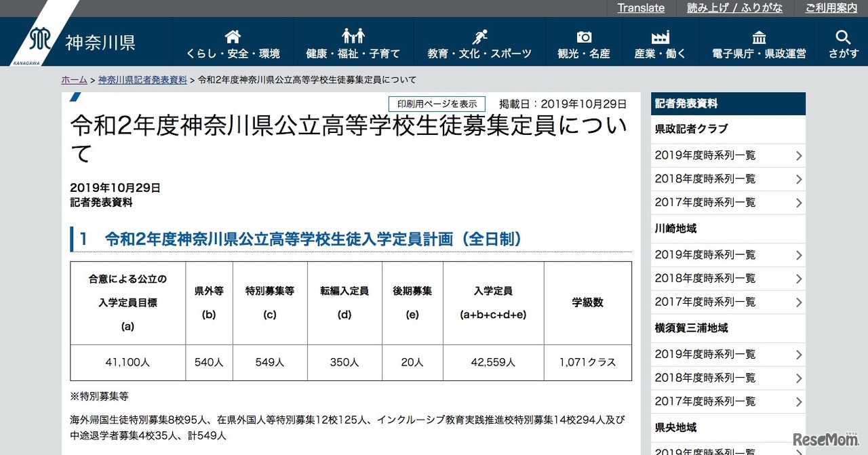868x455 pixels.
Task: Open 2017年度時系列一覧 under 横須賀三浦地域
Action: pyautogui.click(x=728, y=401)
